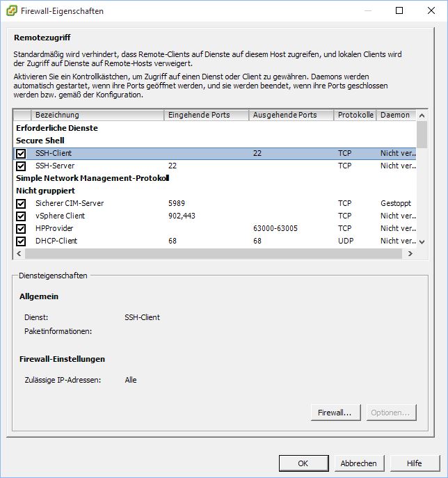Click the vertical scrollbar down arrow
The image size is (448, 478).
click(422, 242)
